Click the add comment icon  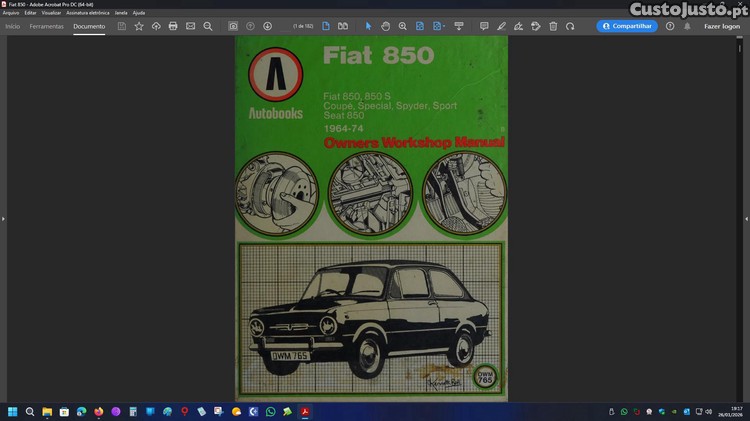coord(484,26)
